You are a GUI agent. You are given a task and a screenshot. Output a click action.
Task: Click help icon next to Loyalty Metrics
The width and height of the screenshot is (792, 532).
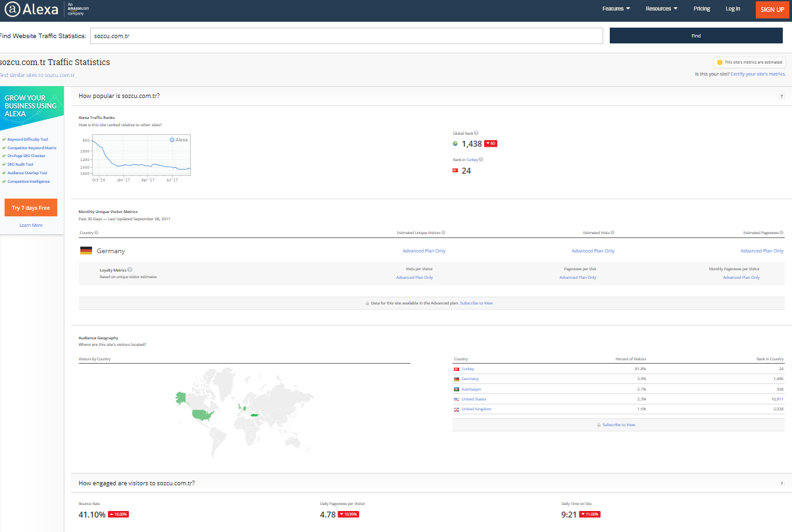(130, 270)
